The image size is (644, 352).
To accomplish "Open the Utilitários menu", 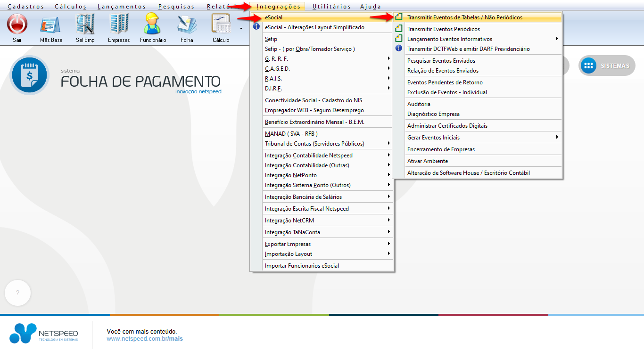I will click(x=331, y=7).
